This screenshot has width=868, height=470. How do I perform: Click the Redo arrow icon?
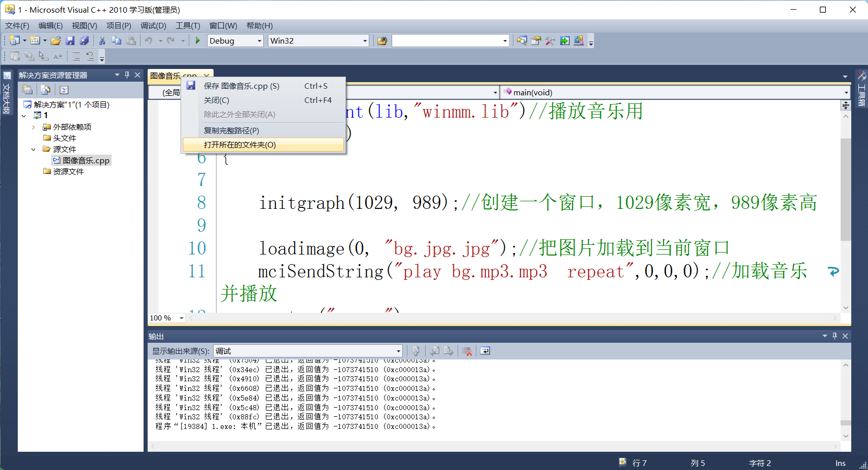point(171,41)
